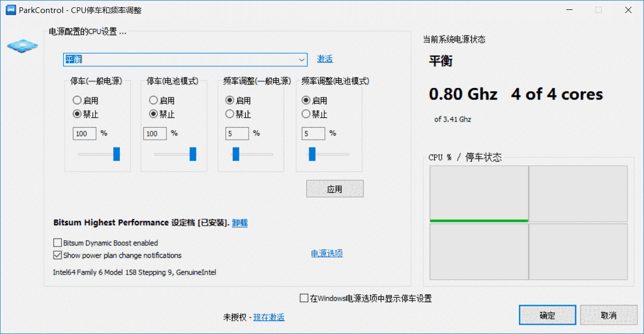This screenshot has height=334, width=644.
Task: Click slider thumb in 频率调整(一般电源) group
Action: pyautogui.click(x=236, y=154)
